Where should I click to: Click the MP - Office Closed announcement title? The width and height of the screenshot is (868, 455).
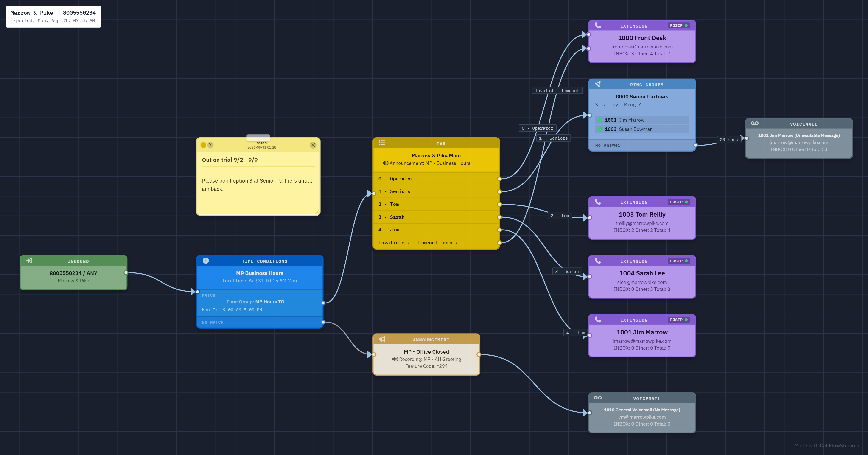tap(426, 352)
